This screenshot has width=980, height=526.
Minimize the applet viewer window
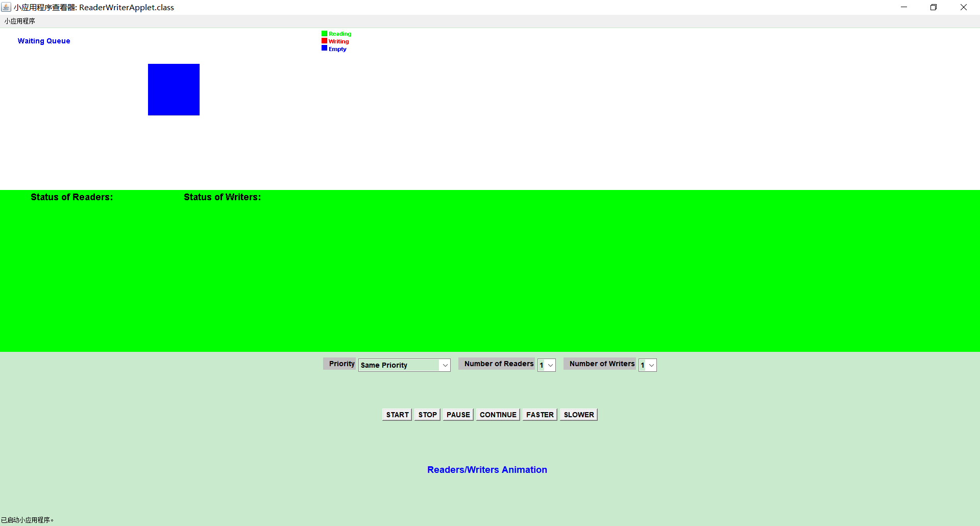[x=904, y=7]
